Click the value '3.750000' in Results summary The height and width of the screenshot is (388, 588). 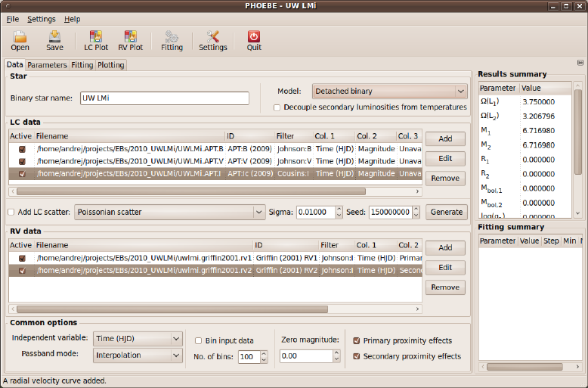[x=539, y=101]
